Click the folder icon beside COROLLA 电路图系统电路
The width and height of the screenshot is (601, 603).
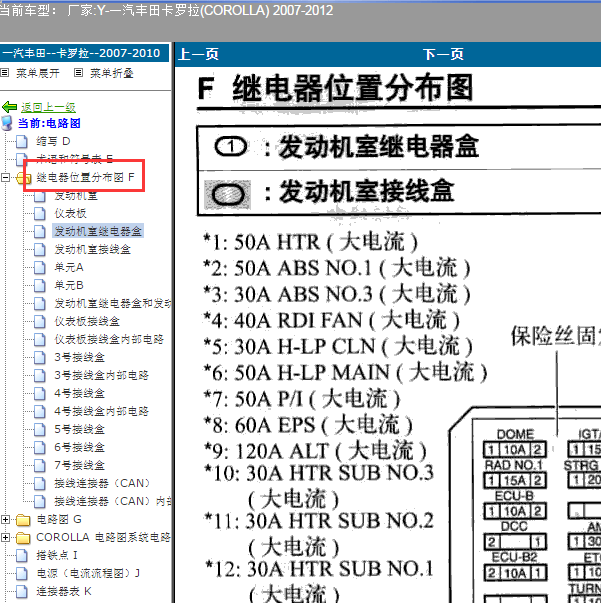tap(23, 538)
